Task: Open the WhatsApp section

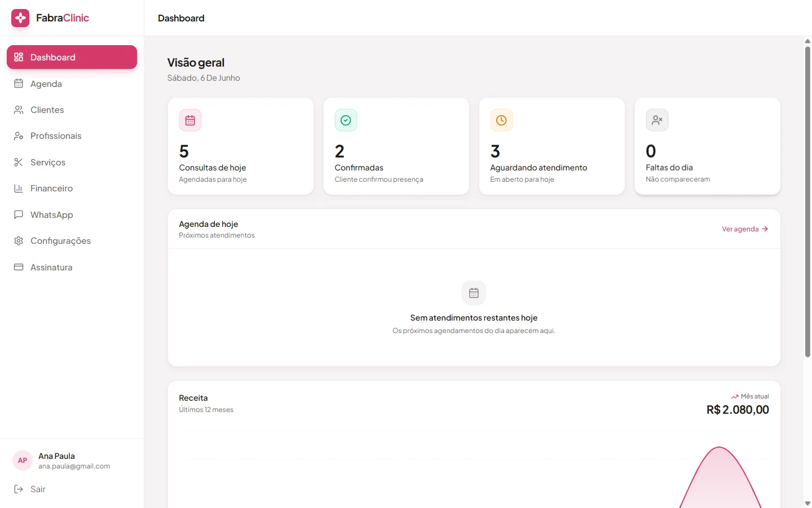Action: [x=72, y=214]
